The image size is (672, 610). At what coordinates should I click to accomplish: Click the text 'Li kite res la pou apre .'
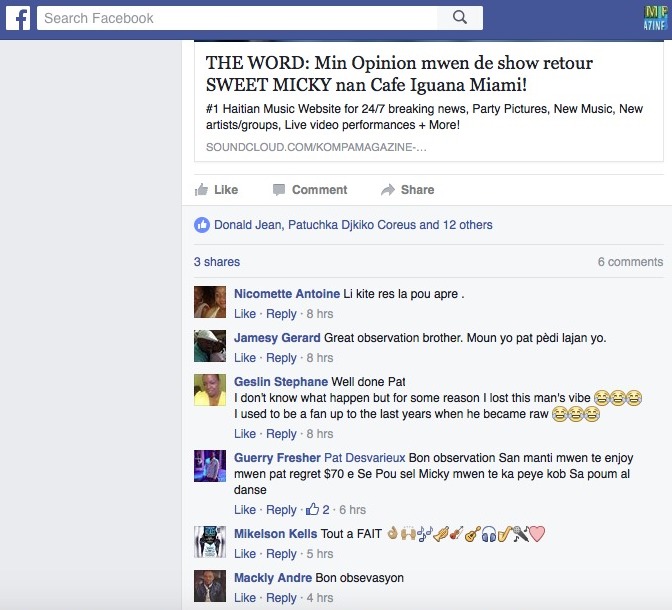404,294
